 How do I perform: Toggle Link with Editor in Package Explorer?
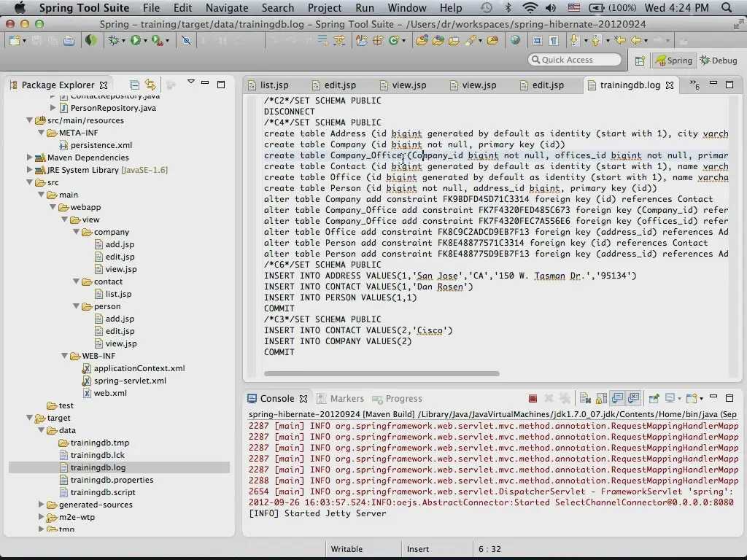point(150,85)
